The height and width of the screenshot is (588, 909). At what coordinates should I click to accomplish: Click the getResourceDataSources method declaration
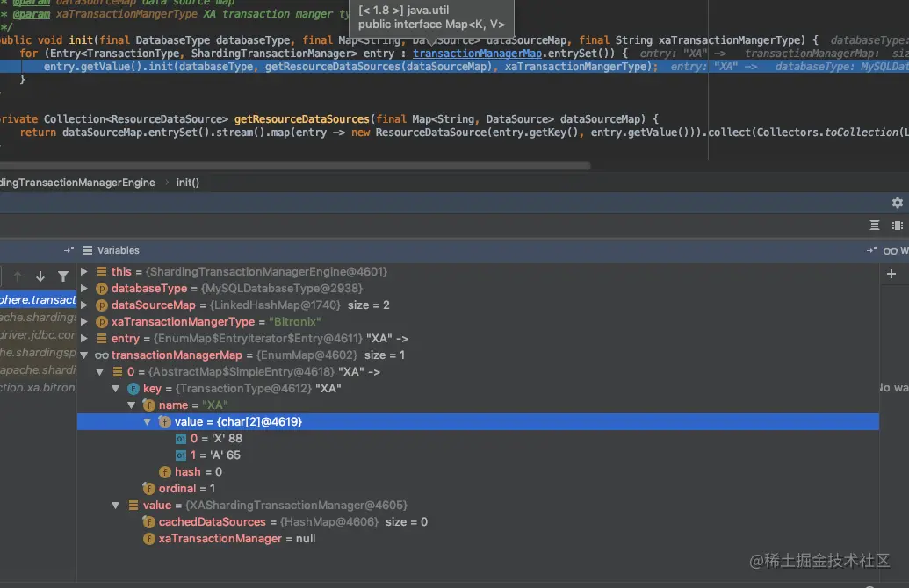[x=301, y=119]
